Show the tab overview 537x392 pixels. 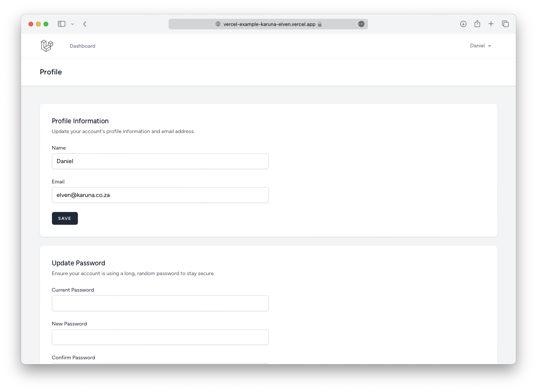505,24
